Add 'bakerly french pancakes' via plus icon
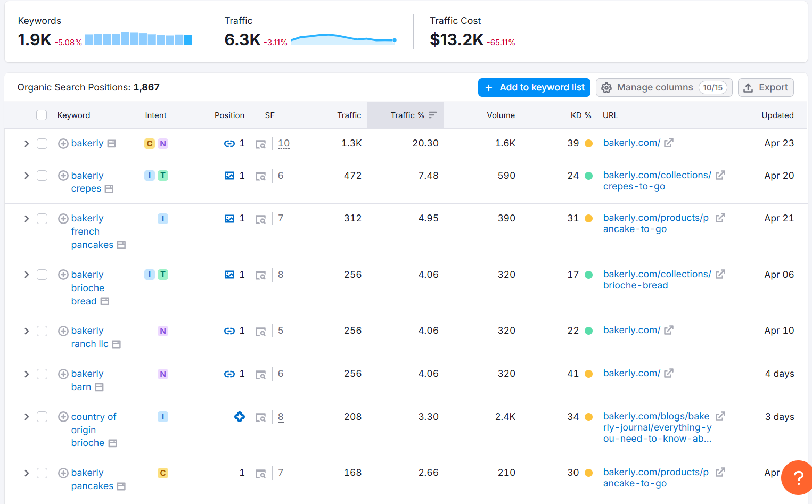The image size is (812, 504). [63, 219]
